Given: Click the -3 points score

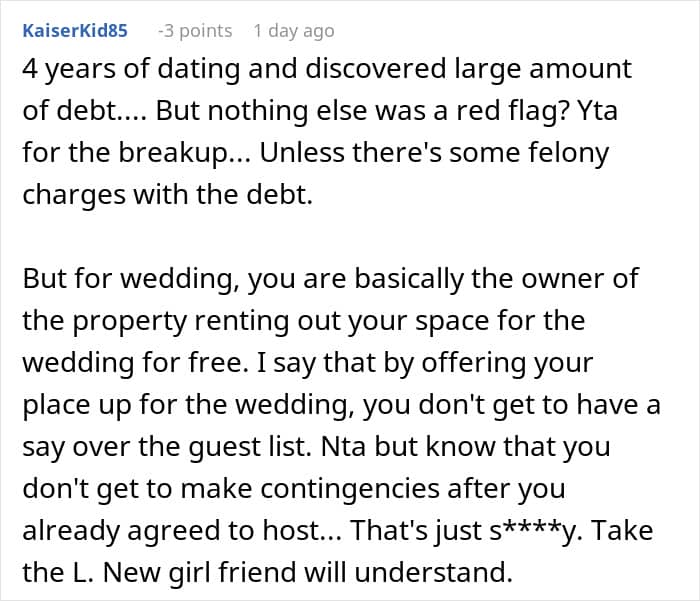Looking at the screenshot, I should click(194, 31).
